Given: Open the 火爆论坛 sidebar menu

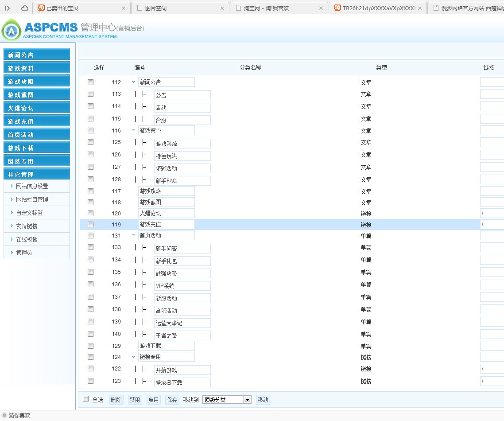Looking at the screenshot, I should coord(37,107).
